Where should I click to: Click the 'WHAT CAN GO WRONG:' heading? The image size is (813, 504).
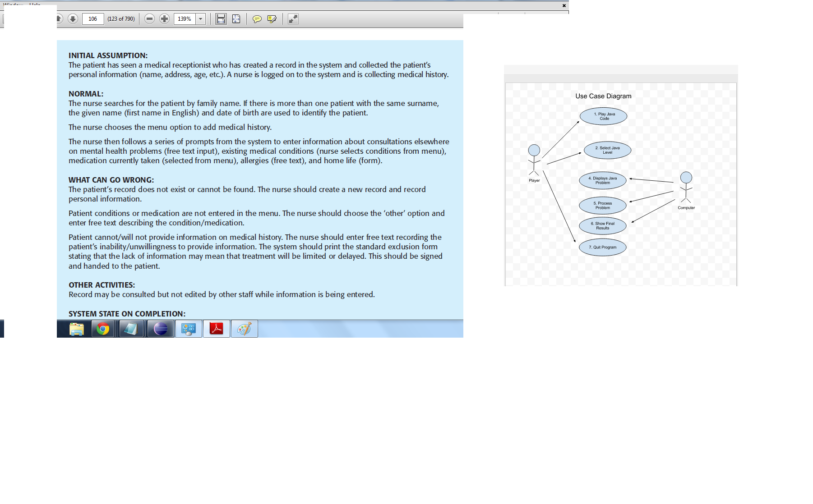(x=111, y=180)
